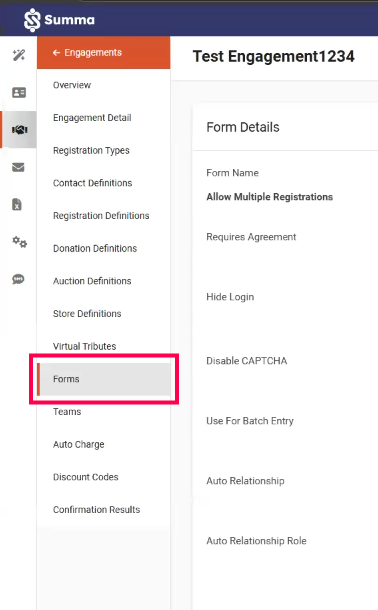Viewport: 378px width, 610px height.
Task: Open the gears settings icon
Action: pos(19,242)
